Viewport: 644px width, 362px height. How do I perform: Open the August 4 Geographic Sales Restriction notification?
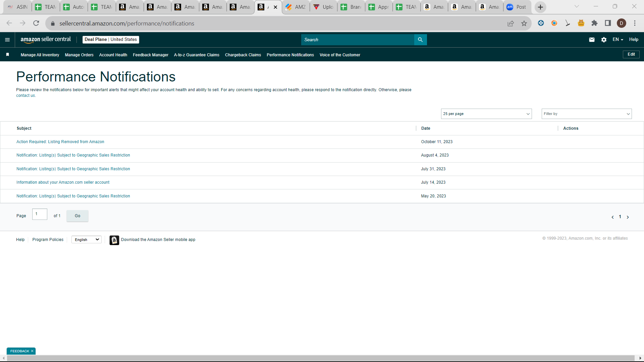point(73,155)
